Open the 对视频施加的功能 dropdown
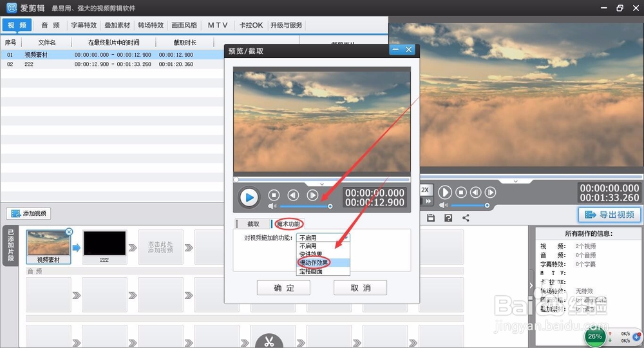Screen dimensions: 644x348 [x=323, y=238]
